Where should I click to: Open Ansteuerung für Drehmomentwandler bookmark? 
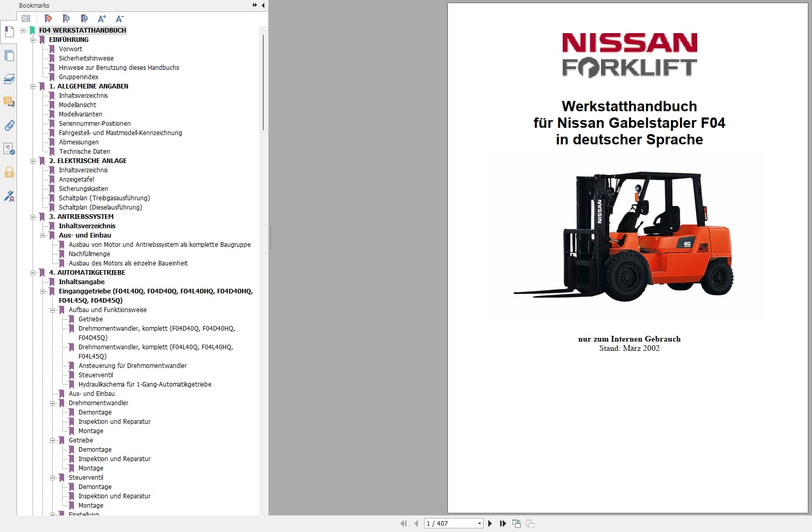(132, 366)
